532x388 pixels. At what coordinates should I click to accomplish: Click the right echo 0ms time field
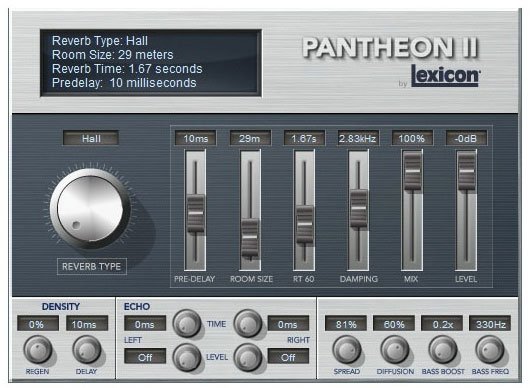click(288, 324)
